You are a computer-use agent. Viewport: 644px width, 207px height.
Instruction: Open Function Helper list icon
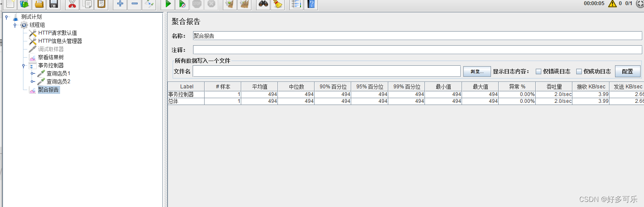296,4
